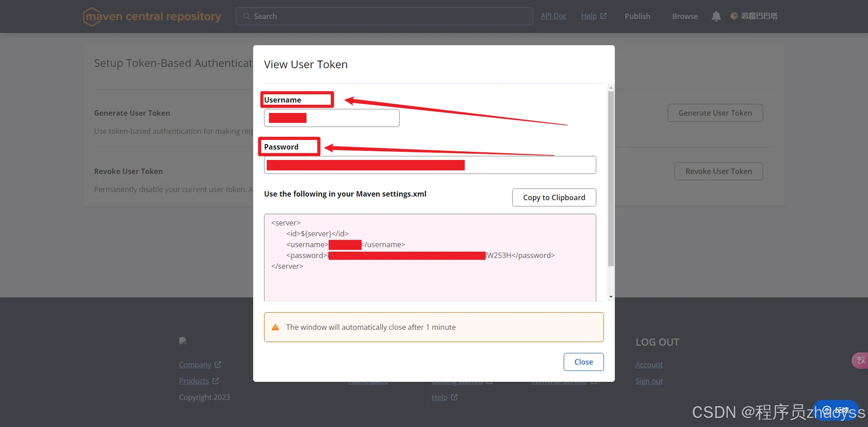This screenshot has height=427, width=868.
Task: Click the LOG OUT footer heading
Action: [657, 342]
